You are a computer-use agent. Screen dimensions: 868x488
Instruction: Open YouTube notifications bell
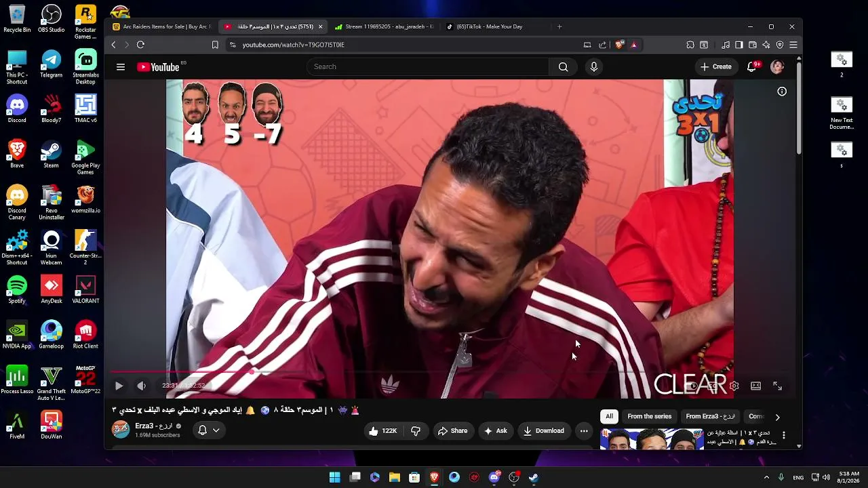coord(752,66)
